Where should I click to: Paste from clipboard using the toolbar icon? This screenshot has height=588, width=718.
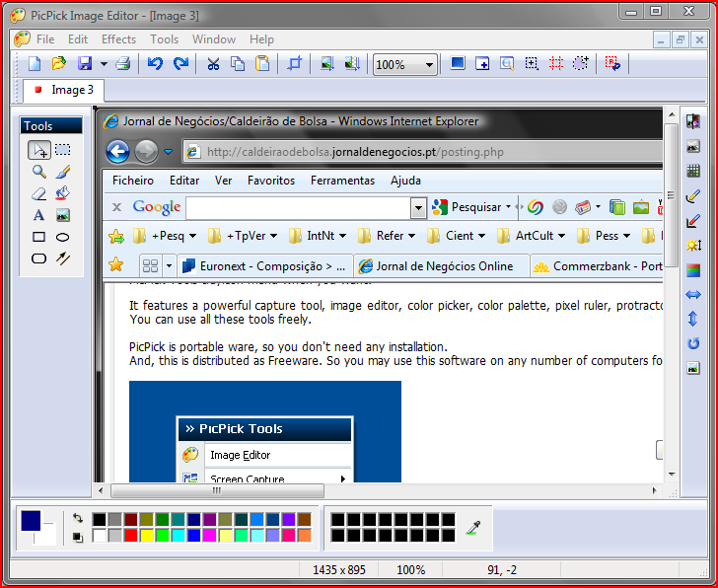click(x=262, y=64)
